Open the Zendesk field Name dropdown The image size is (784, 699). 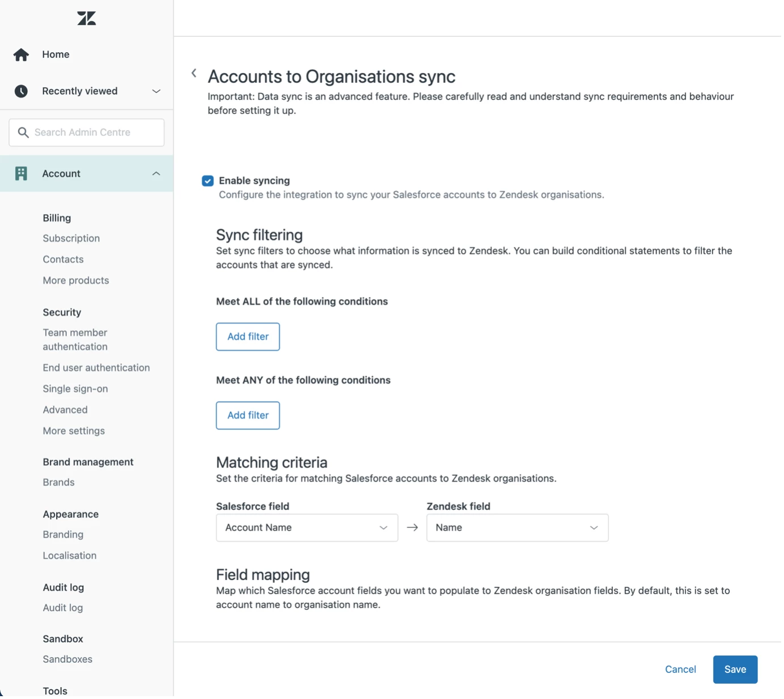point(518,528)
